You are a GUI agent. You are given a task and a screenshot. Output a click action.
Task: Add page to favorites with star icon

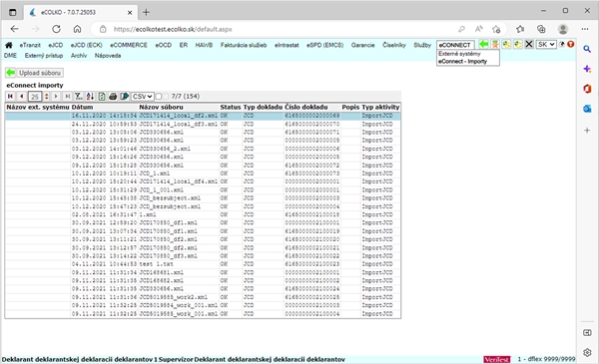[496, 29]
